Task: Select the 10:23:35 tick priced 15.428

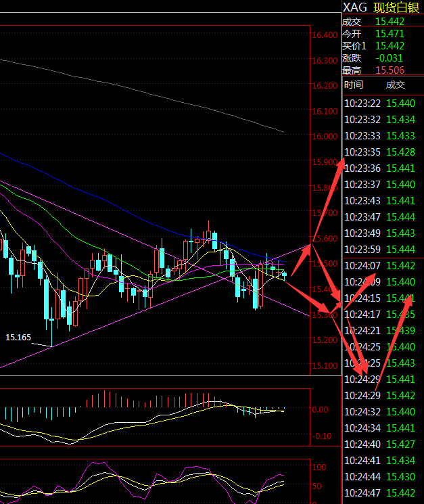Action: [x=383, y=152]
